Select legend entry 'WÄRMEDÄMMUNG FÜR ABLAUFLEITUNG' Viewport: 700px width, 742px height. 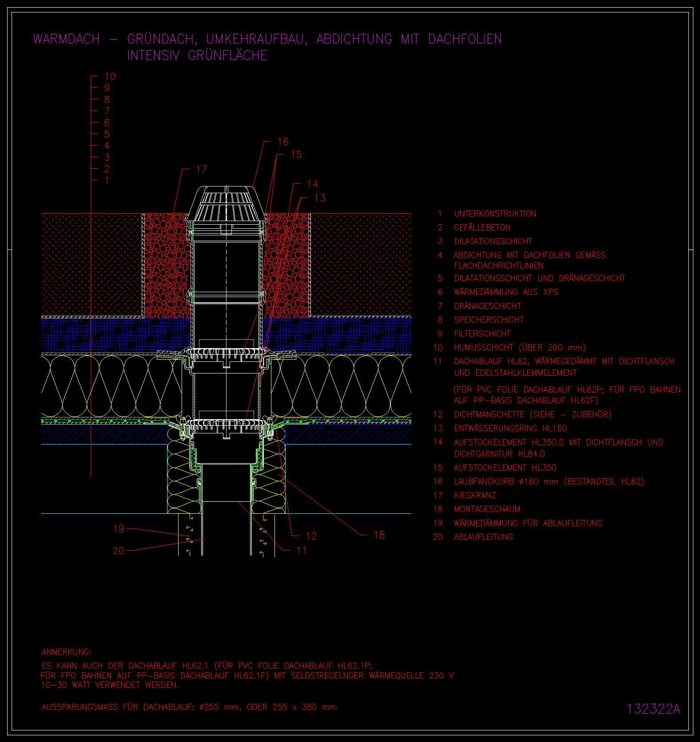[528, 523]
